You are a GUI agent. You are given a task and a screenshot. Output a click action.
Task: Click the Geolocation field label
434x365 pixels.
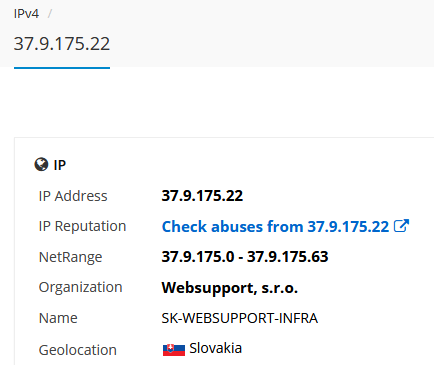tap(78, 350)
